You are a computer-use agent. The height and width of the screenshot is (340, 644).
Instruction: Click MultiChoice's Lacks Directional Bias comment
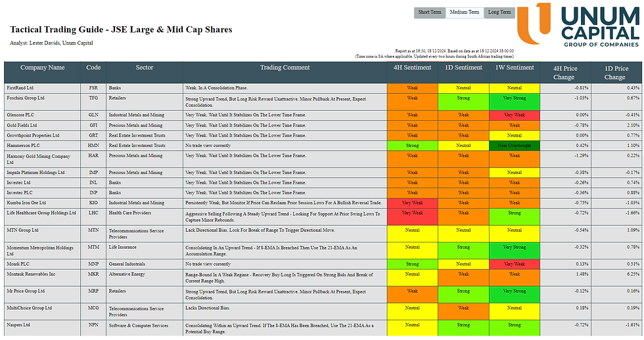pos(208,308)
